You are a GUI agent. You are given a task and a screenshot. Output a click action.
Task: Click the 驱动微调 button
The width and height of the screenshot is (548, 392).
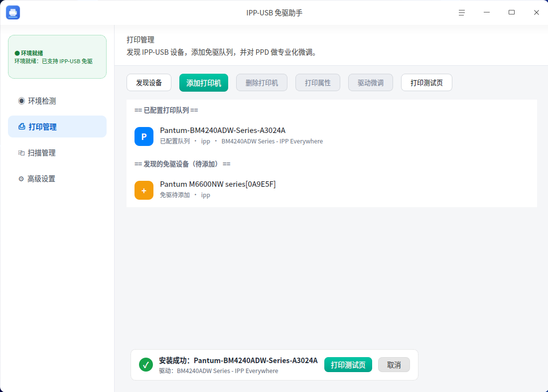371,83
